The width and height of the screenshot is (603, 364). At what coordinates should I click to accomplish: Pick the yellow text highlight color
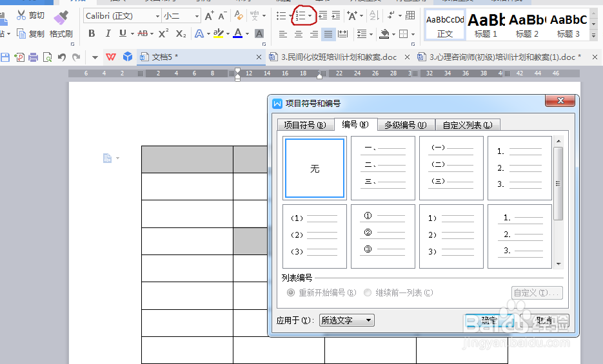[x=218, y=34]
